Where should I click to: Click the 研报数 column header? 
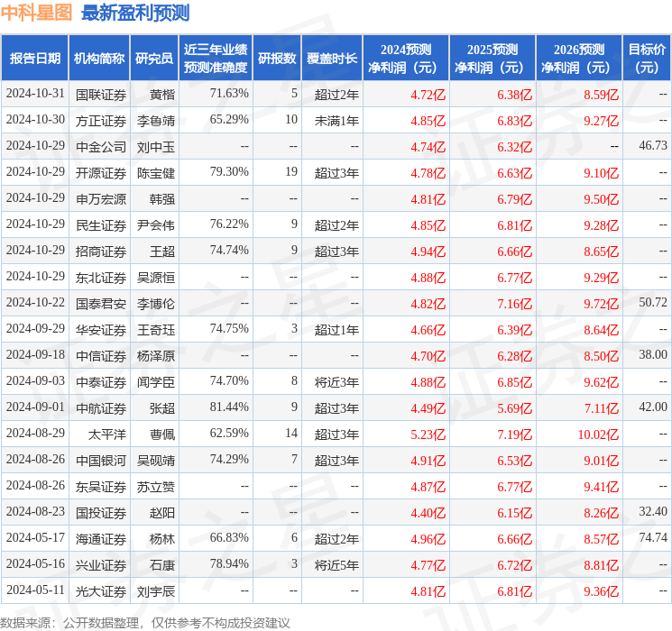pos(276,59)
